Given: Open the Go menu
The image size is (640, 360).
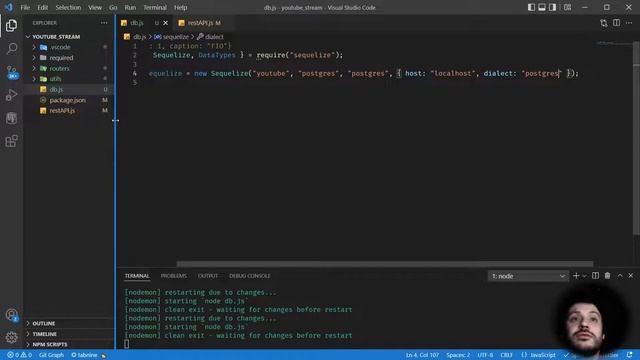Looking at the screenshot, I should click(x=113, y=7).
